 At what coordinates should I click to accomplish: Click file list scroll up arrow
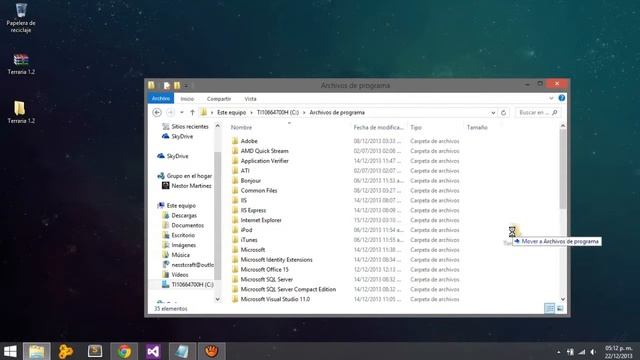pos(563,126)
